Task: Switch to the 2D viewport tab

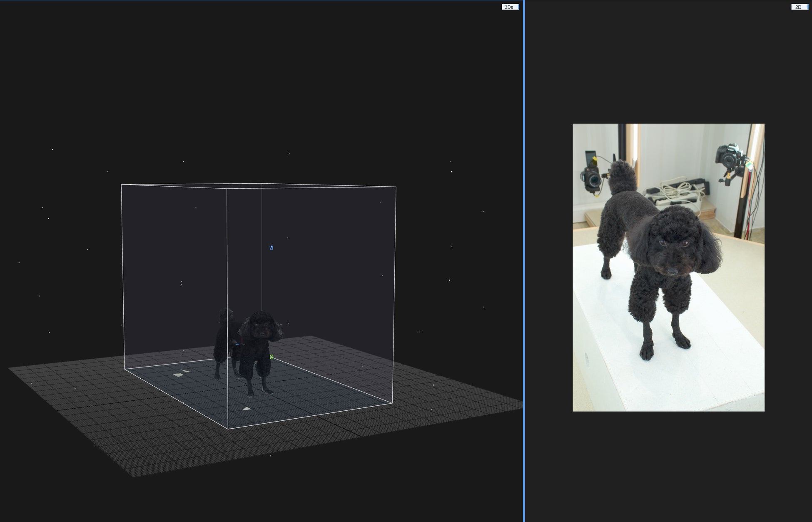Action: [797, 7]
